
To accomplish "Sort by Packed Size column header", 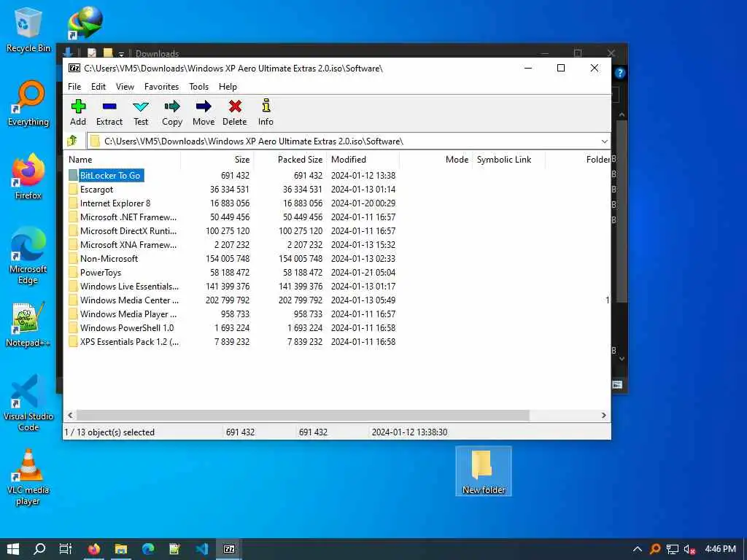I will [290, 160].
